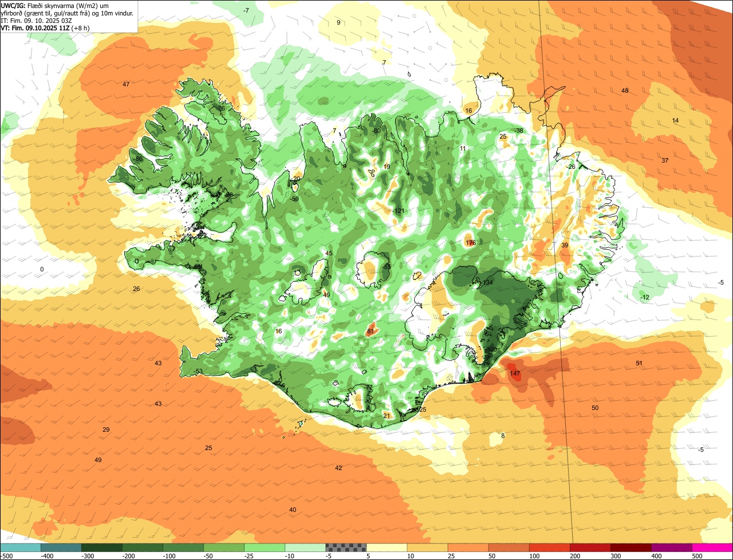Click the map value '0' on the west edge

[x=42, y=269]
